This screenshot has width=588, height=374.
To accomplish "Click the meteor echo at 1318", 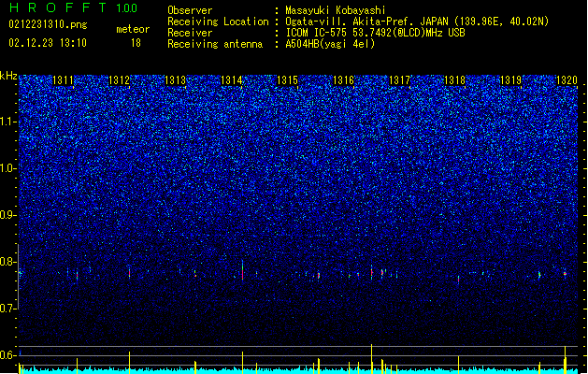I will pos(458,280).
